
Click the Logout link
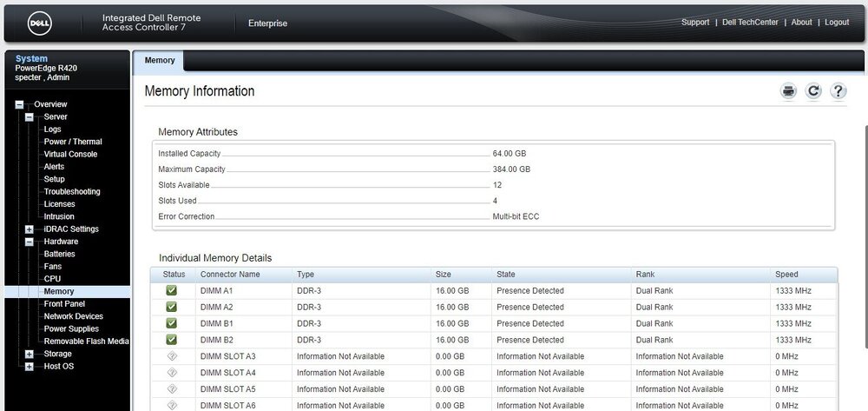[x=837, y=23]
